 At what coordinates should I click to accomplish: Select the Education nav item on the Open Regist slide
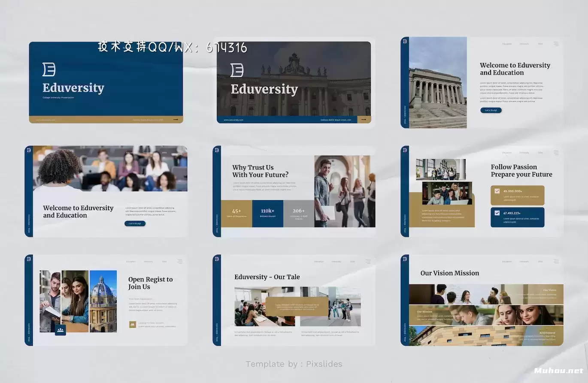pyautogui.click(x=130, y=261)
